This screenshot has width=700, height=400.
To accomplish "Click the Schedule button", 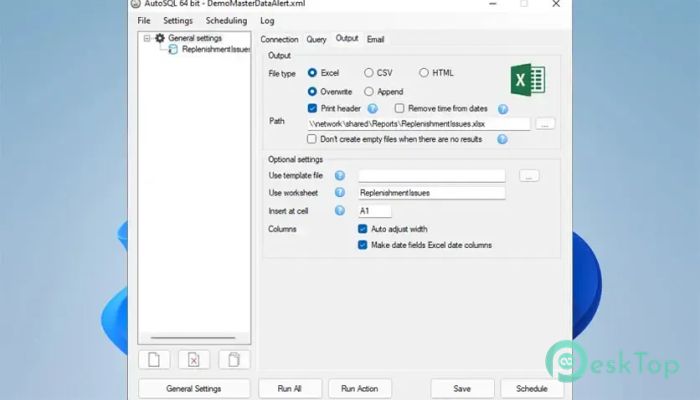I will coord(532,388).
